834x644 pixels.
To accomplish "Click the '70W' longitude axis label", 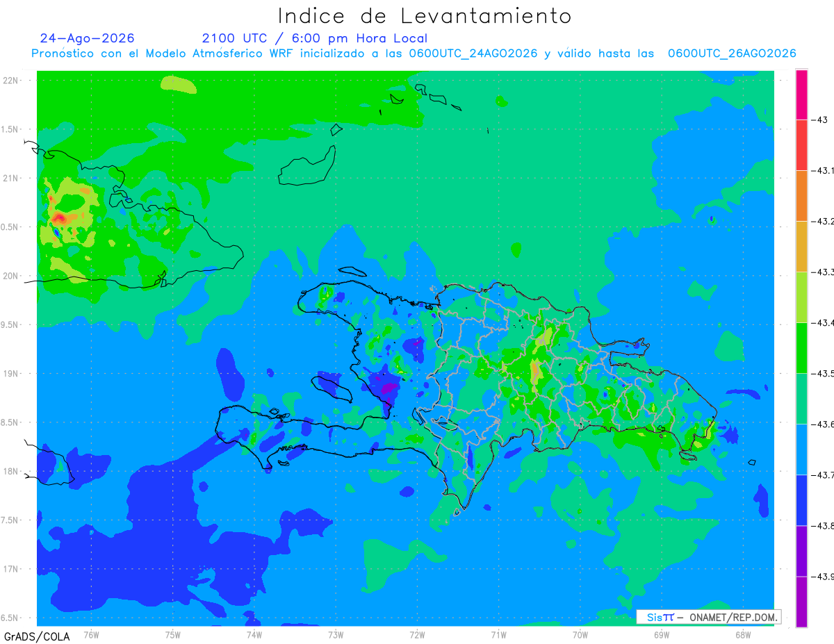I will click(x=580, y=636).
